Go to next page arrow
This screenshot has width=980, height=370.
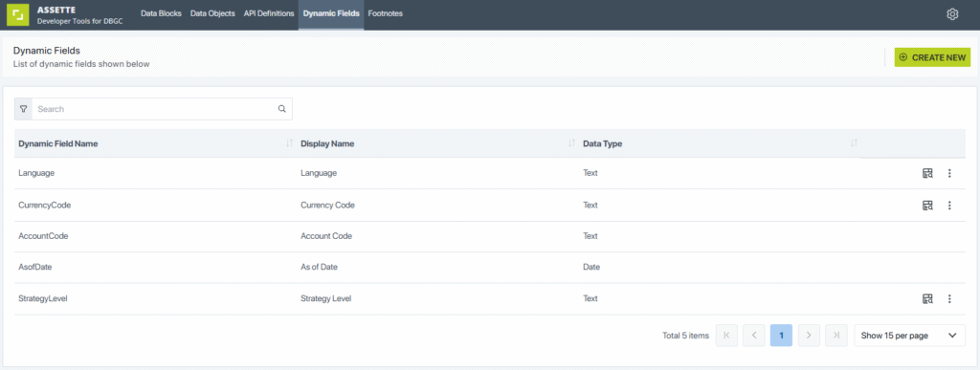pos(809,335)
